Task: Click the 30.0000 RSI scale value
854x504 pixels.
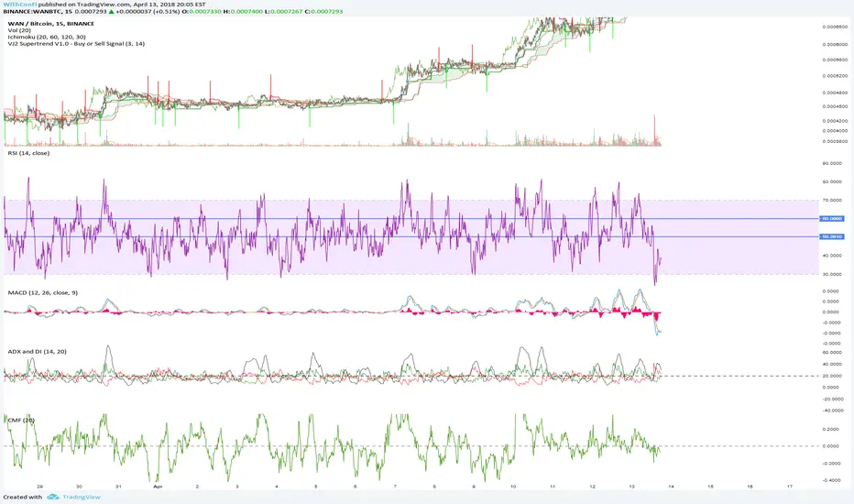Action: [832, 274]
